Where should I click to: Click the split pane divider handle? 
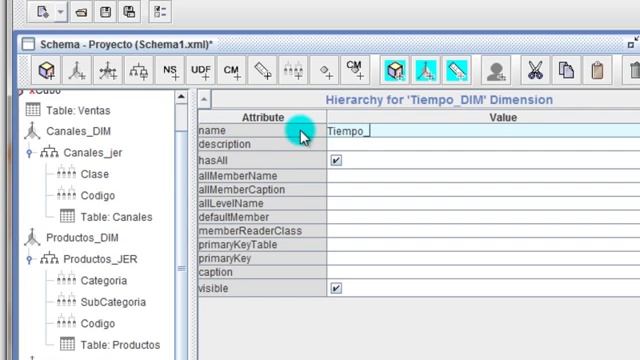pos(193,224)
